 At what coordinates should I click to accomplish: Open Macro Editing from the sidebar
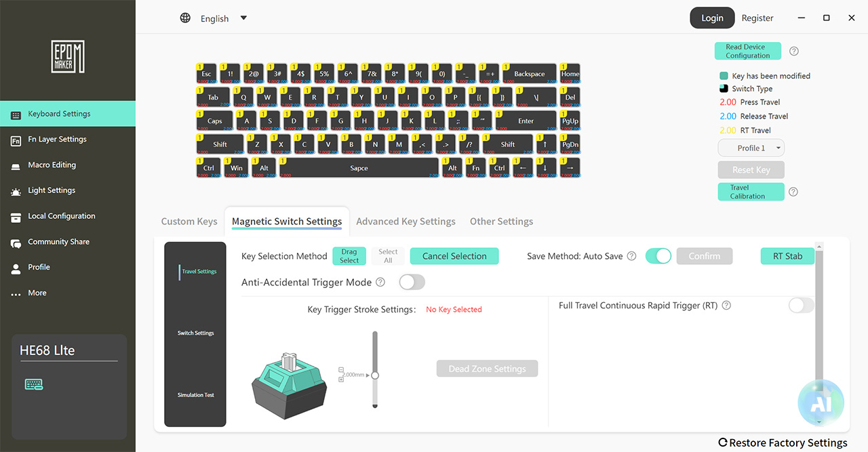pos(52,165)
